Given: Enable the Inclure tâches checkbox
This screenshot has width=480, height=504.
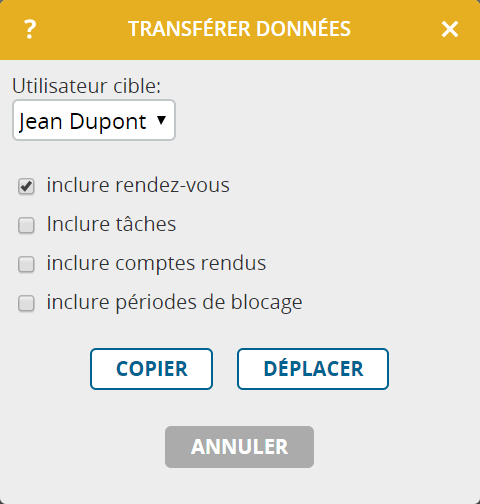Looking at the screenshot, I should click(26, 225).
